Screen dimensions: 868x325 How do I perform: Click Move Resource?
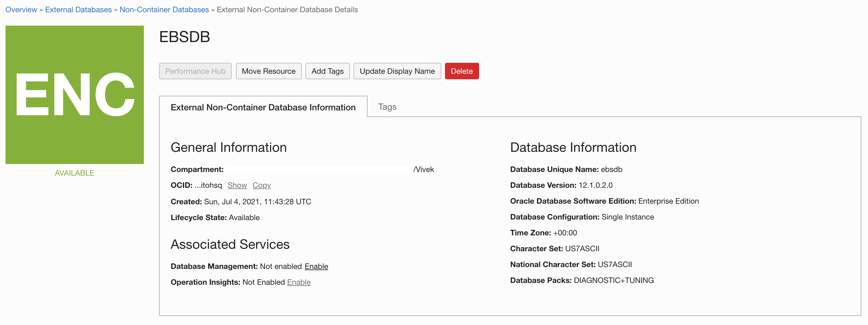(269, 71)
